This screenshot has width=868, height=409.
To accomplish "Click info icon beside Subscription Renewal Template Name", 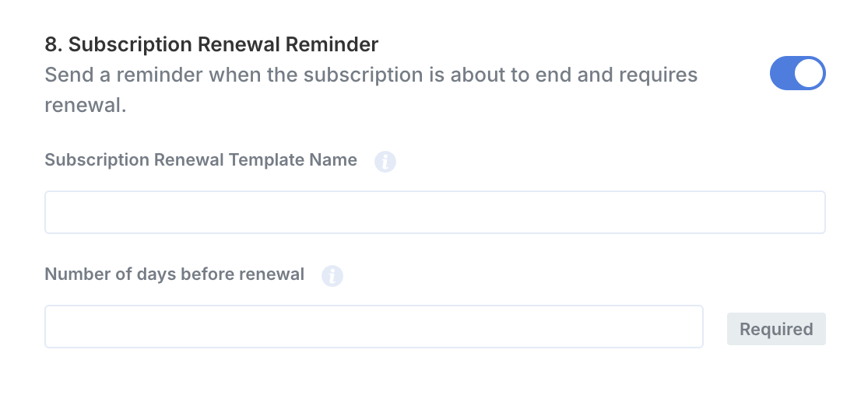I will pos(385,162).
